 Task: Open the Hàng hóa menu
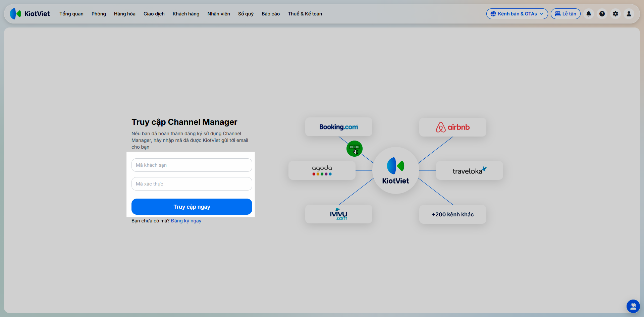point(125,14)
